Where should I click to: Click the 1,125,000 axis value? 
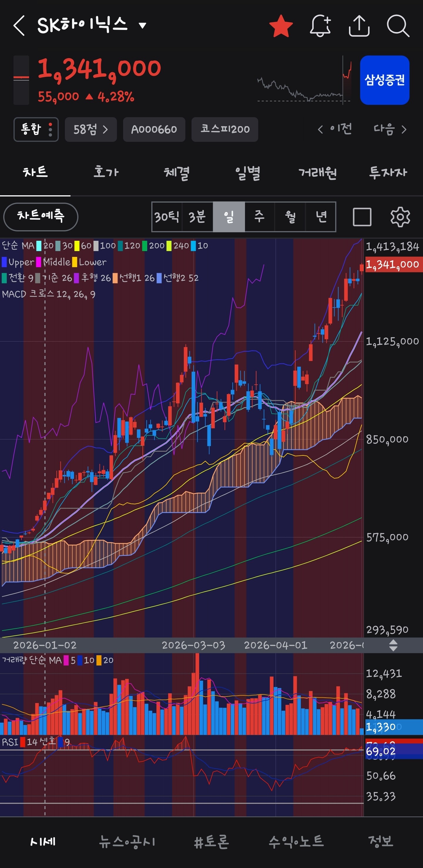(392, 341)
